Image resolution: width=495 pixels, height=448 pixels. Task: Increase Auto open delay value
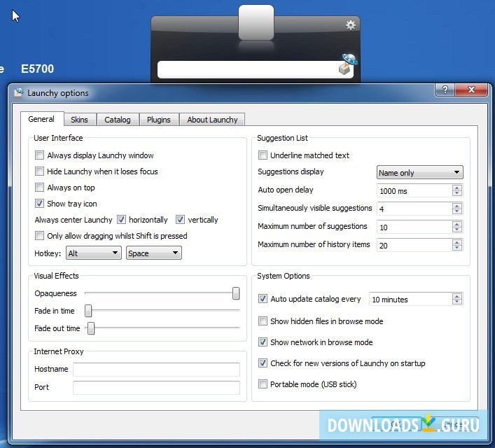[x=456, y=188]
